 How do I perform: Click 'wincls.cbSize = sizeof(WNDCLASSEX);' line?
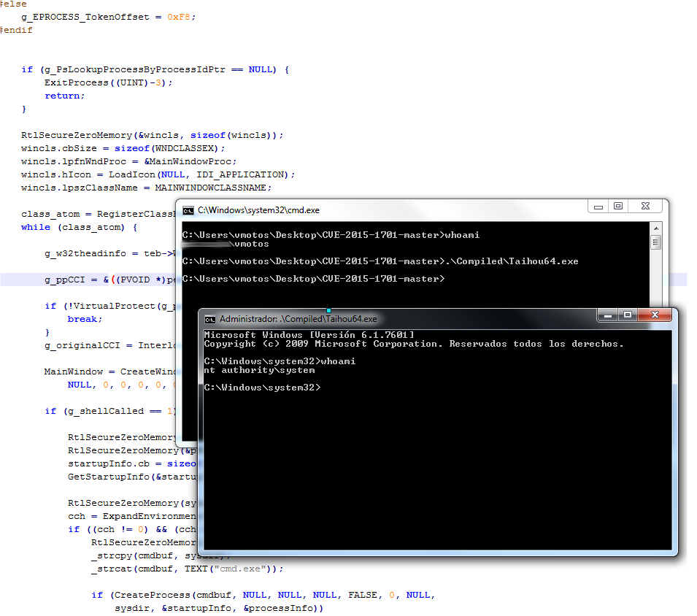(x=123, y=148)
